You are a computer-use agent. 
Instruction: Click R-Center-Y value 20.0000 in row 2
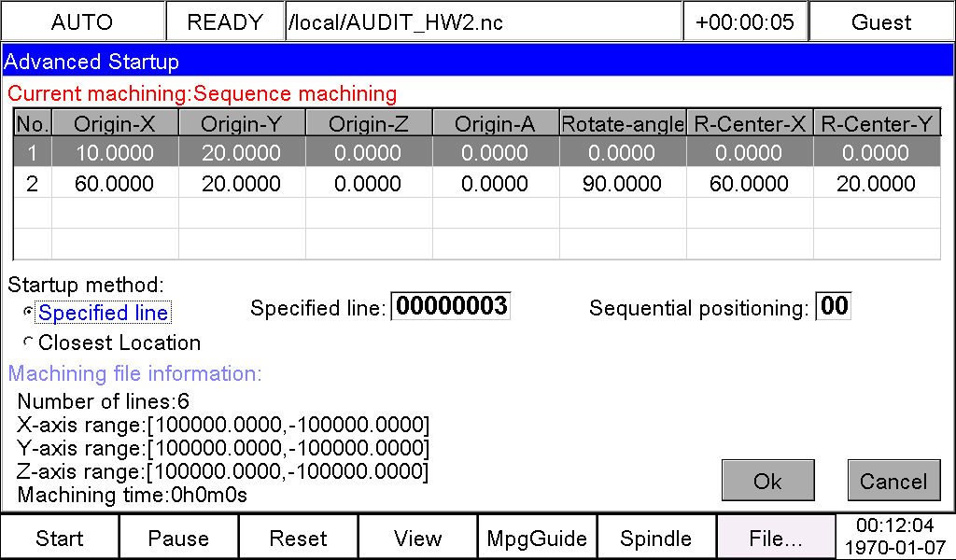click(876, 183)
